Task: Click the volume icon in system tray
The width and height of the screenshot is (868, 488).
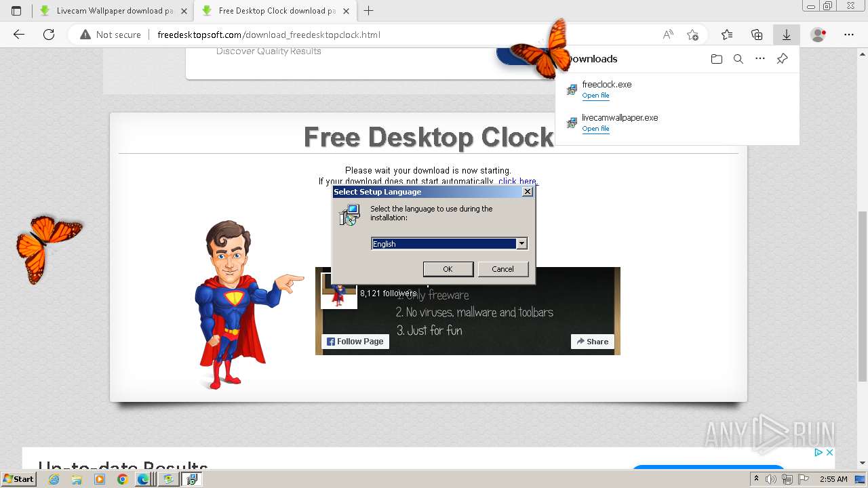Action: click(771, 479)
